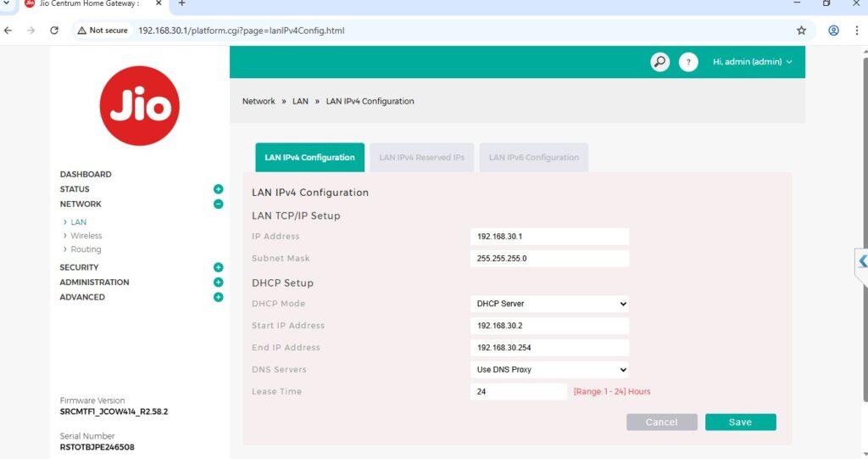The image size is (868, 459).
Task: Click the LAN TCP/IP Setup heading
Action: [296, 216]
